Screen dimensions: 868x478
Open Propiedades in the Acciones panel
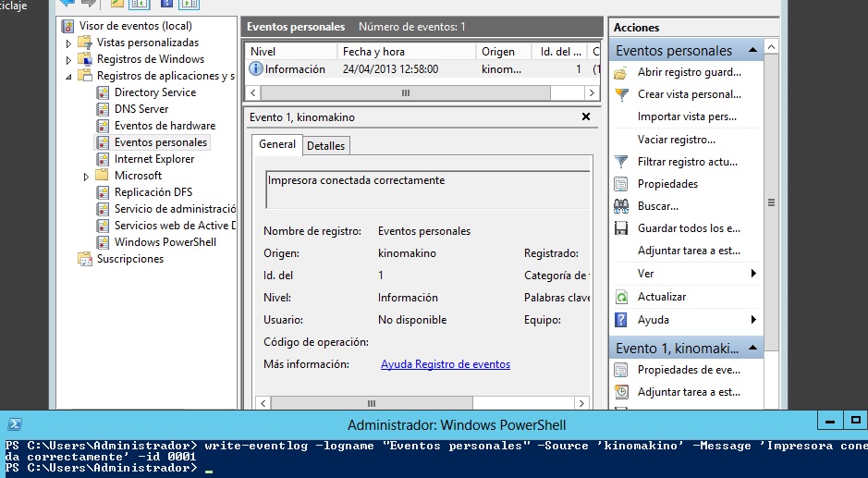pyautogui.click(x=667, y=184)
